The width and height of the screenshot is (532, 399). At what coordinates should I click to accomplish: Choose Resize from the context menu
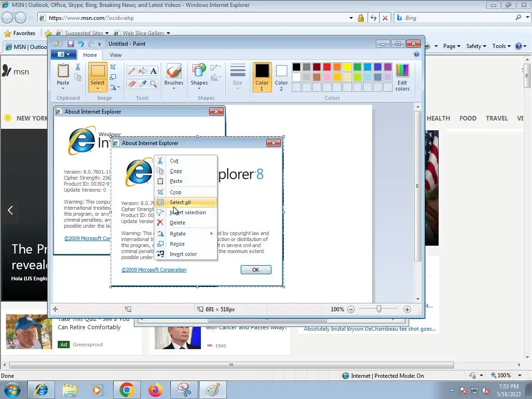[186, 244]
